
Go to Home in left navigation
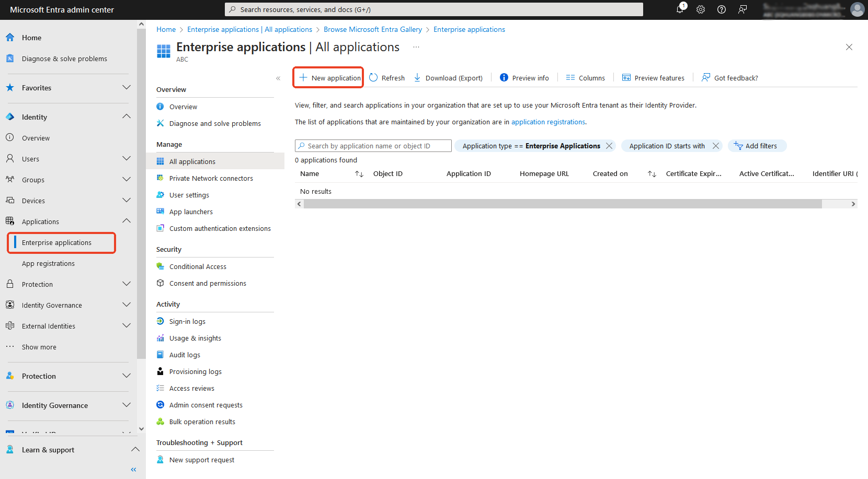click(x=31, y=38)
